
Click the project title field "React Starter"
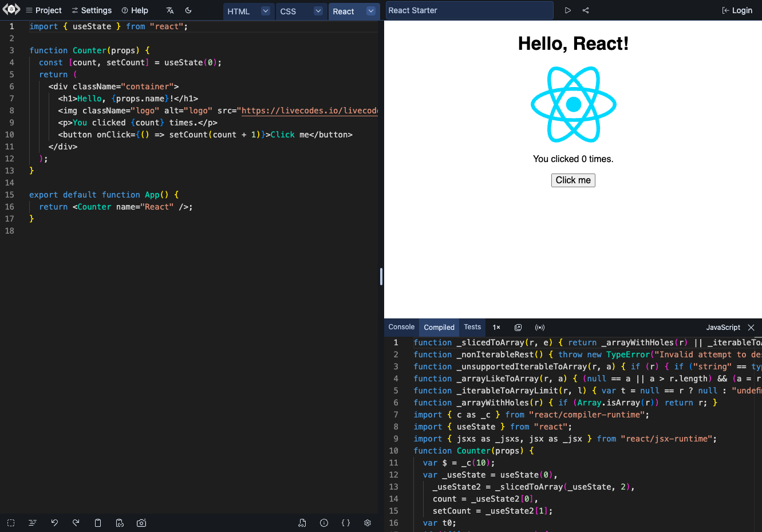click(x=469, y=10)
